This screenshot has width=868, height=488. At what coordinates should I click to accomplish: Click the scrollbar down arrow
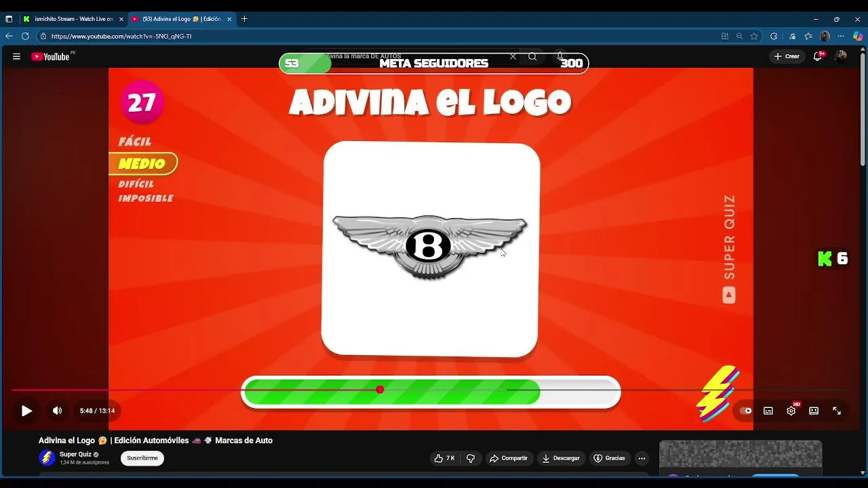pos(863,472)
